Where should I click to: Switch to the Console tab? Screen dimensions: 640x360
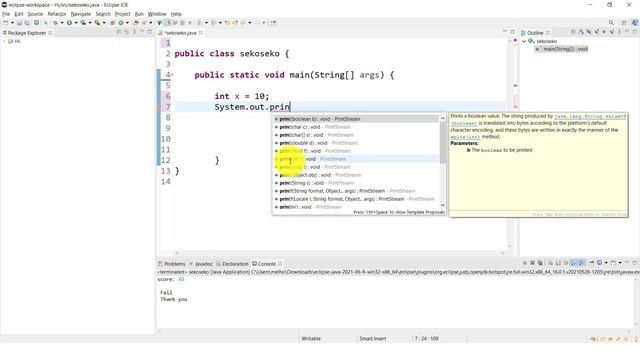pos(267,264)
